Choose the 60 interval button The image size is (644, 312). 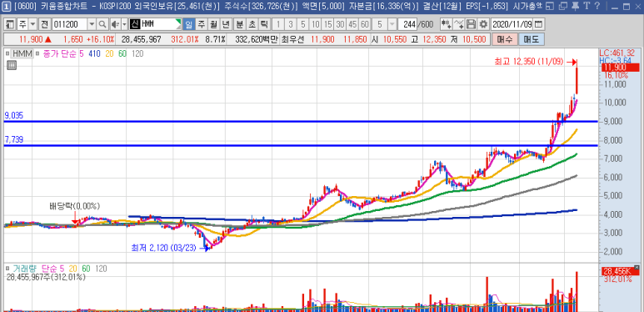click(365, 24)
